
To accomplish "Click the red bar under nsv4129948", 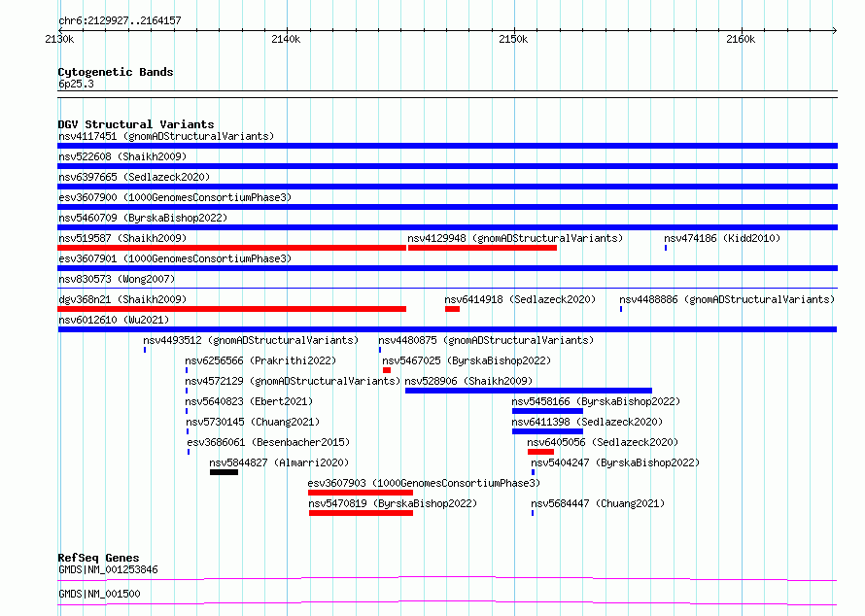I will click(x=482, y=248).
